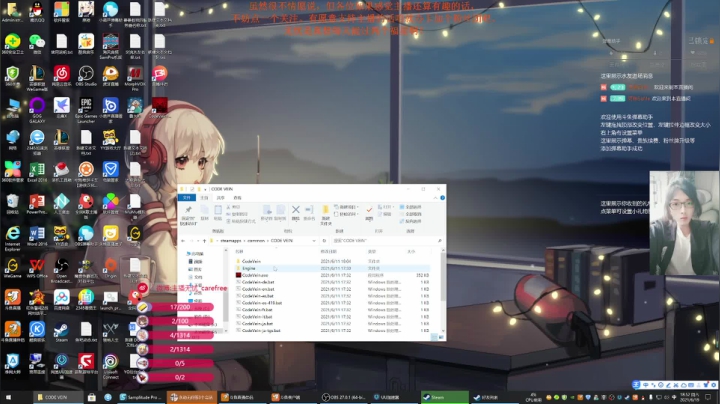This screenshot has height=404, width=720.
Task: Select the CodeVein.exe file
Action: tap(332, 275)
